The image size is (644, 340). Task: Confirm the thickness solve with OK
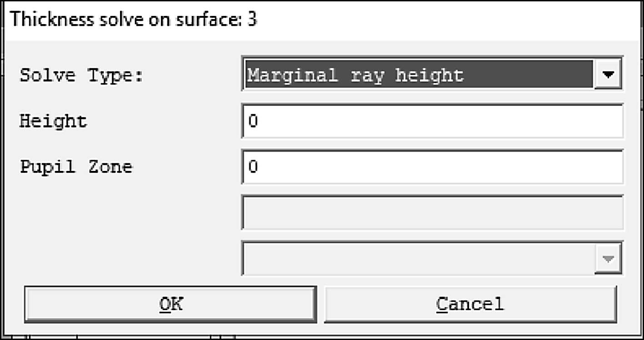click(x=170, y=304)
